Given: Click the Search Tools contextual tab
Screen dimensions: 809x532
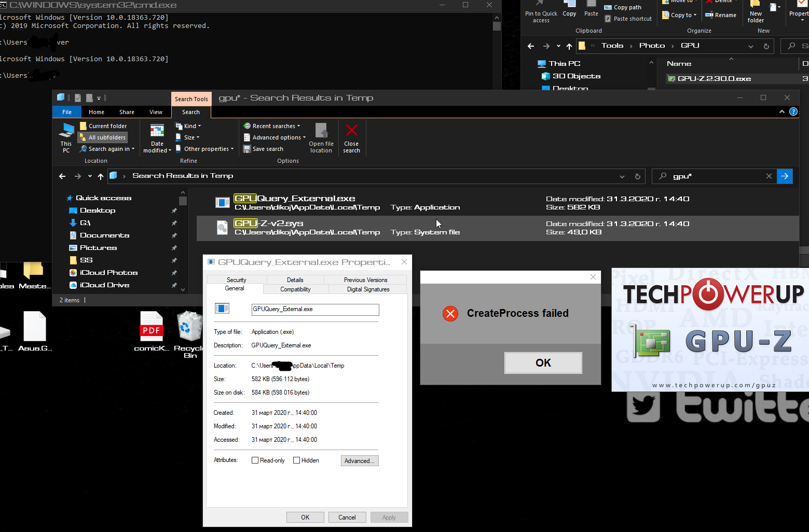Looking at the screenshot, I should click(x=191, y=99).
